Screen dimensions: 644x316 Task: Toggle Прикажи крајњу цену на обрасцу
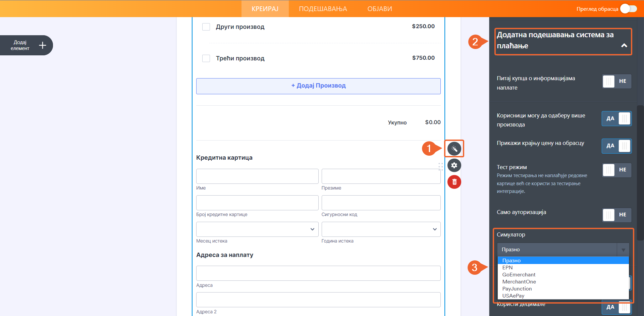point(616,146)
